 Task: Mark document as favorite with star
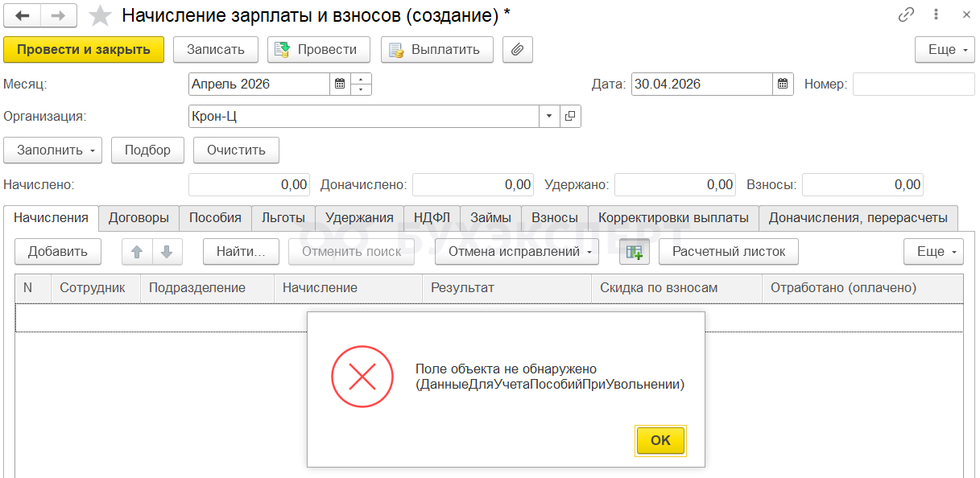point(100,15)
